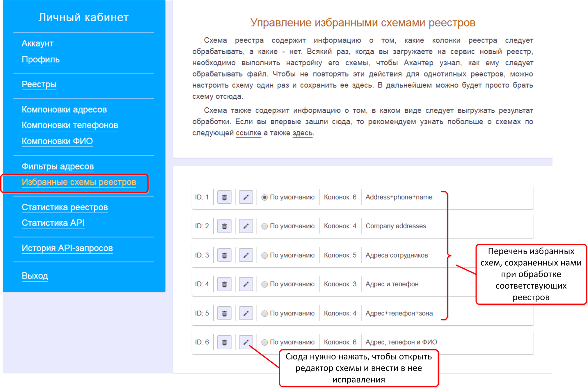
Task: Make Адрес, телефон и ФИО the default
Action: (x=264, y=342)
